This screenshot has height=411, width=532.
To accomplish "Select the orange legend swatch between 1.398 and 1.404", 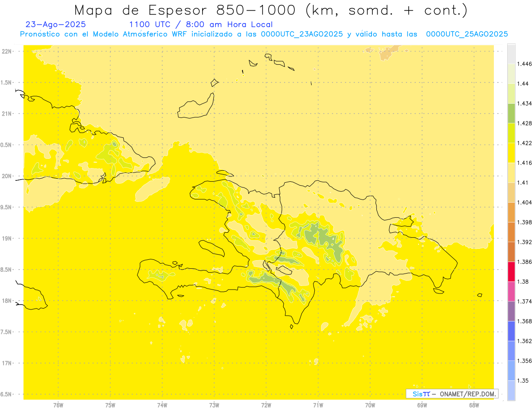I will (x=511, y=212).
